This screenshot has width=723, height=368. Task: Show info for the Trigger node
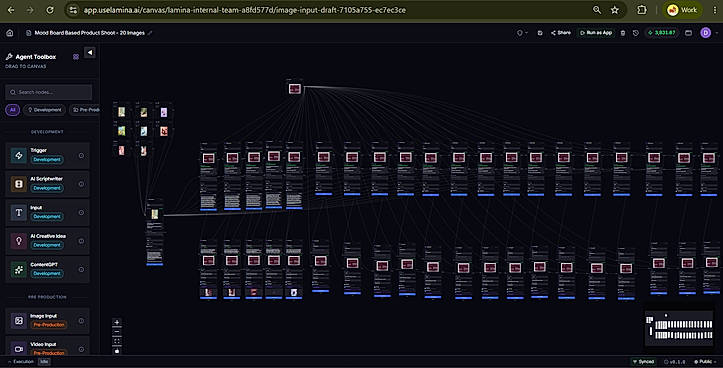[x=81, y=155]
